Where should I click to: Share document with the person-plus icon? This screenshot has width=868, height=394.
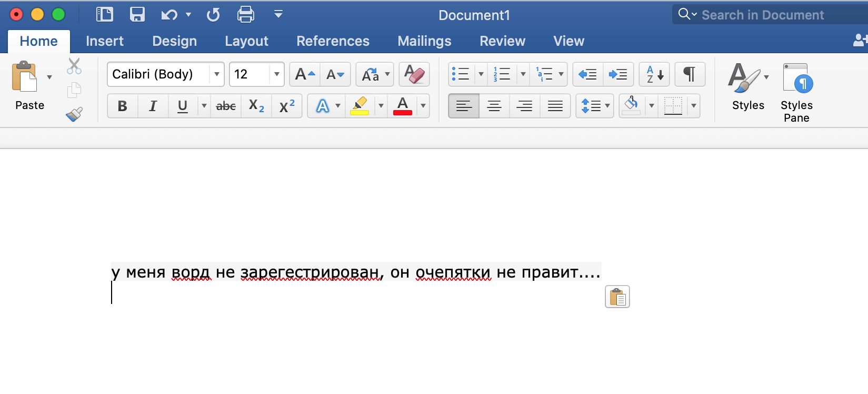point(860,40)
